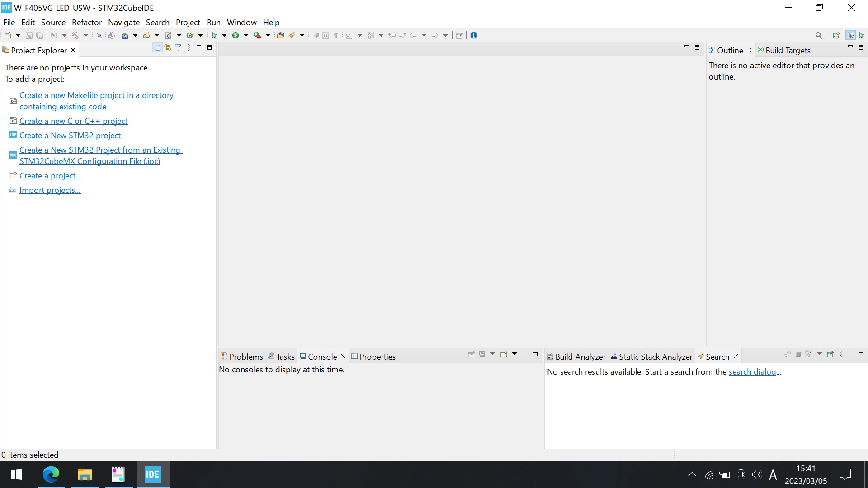The height and width of the screenshot is (488, 868).
Task: Click the New source file icon
Action: tap(169, 35)
